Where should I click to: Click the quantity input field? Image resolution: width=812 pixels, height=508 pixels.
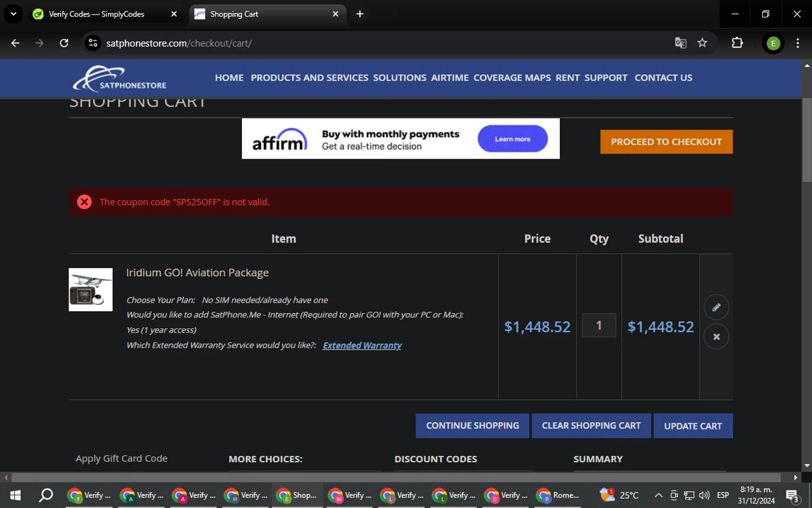(x=599, y=325)
